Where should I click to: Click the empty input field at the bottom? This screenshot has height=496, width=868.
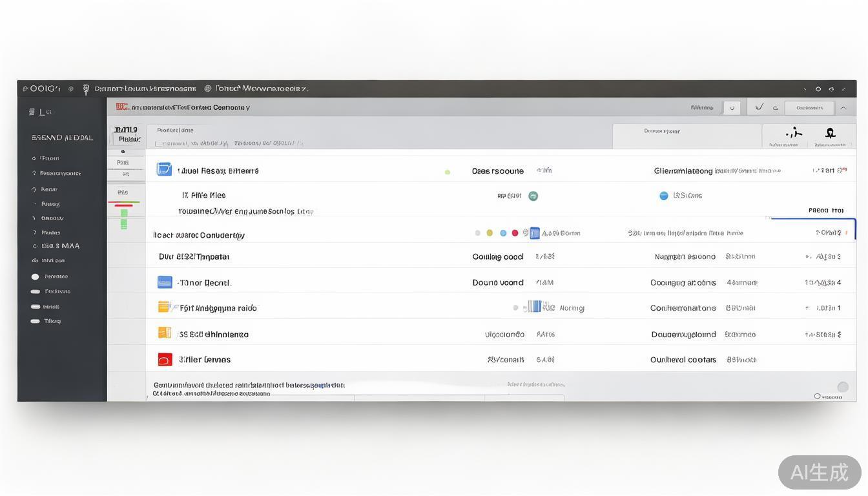419,397
